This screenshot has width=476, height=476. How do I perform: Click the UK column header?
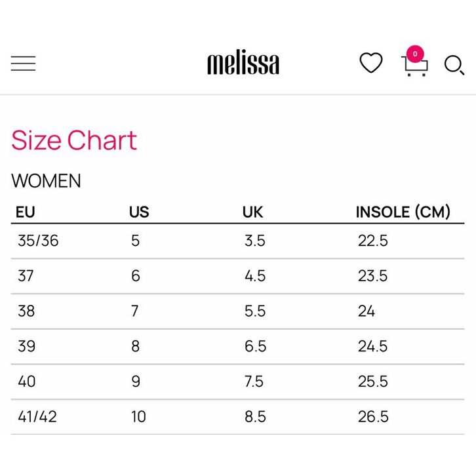(x=252, y=212)
